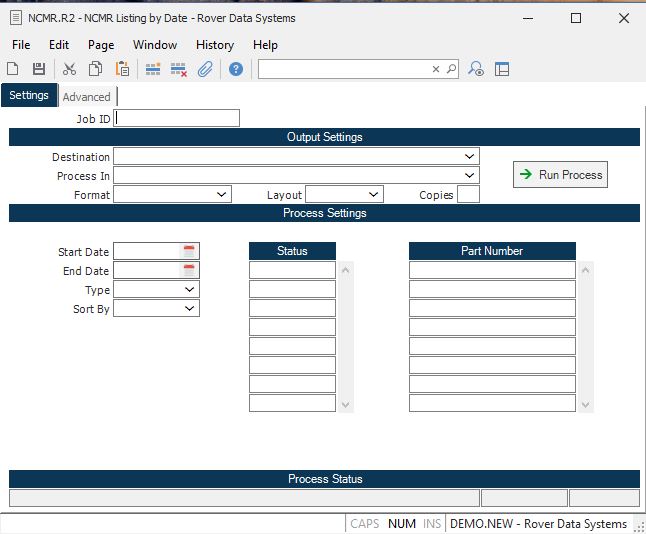Screen dimensions: 646x534
Task: Open the History menu
Action: point(214,45)
